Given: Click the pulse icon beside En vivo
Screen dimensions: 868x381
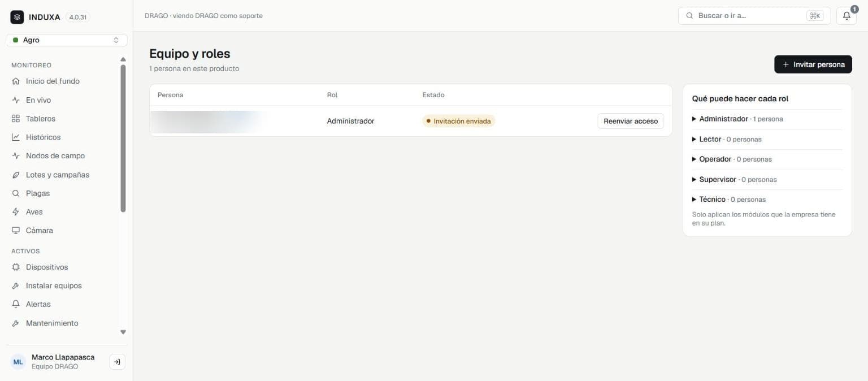Looking at the screenshot, I should click(x=16, y=100).
